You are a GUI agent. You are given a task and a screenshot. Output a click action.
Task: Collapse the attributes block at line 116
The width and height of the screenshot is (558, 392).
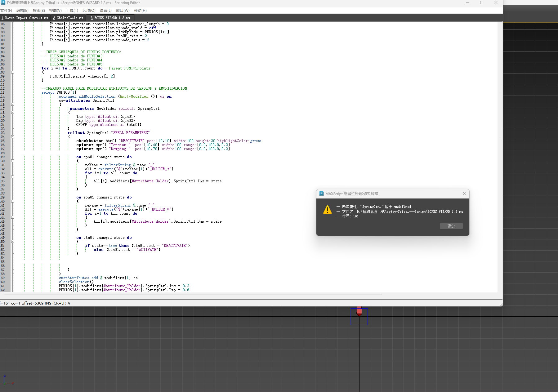click(13, 104)
